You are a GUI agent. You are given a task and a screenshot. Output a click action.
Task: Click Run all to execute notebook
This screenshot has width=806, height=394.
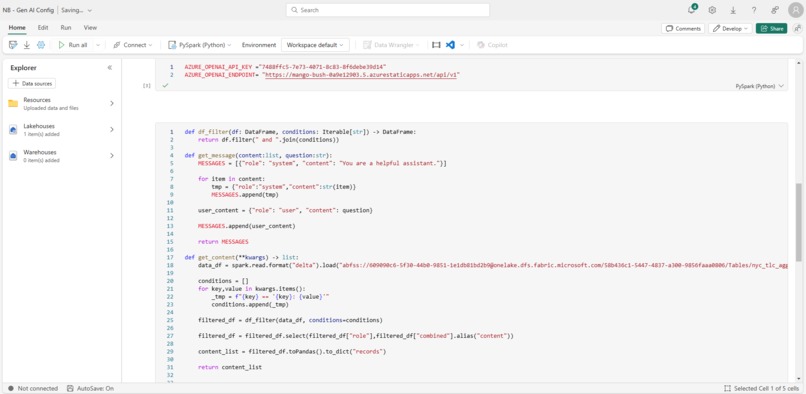click(x=73, y=45)
